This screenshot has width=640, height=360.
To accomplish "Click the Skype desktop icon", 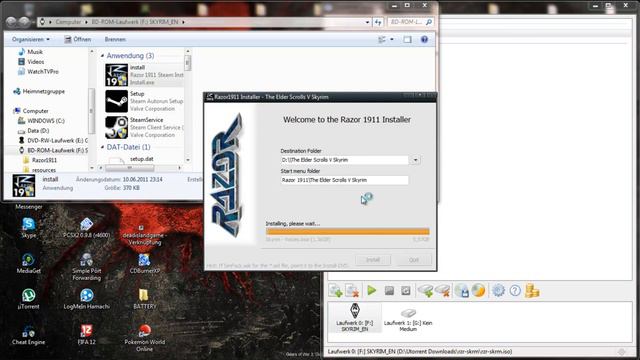I will pyautogui.click(x=29, y=227).
